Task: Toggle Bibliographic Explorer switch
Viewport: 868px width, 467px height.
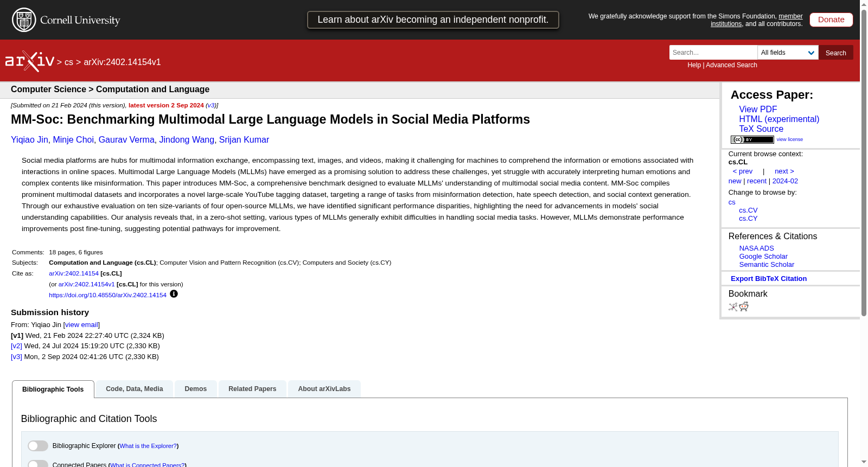Action: click(38, 446)
